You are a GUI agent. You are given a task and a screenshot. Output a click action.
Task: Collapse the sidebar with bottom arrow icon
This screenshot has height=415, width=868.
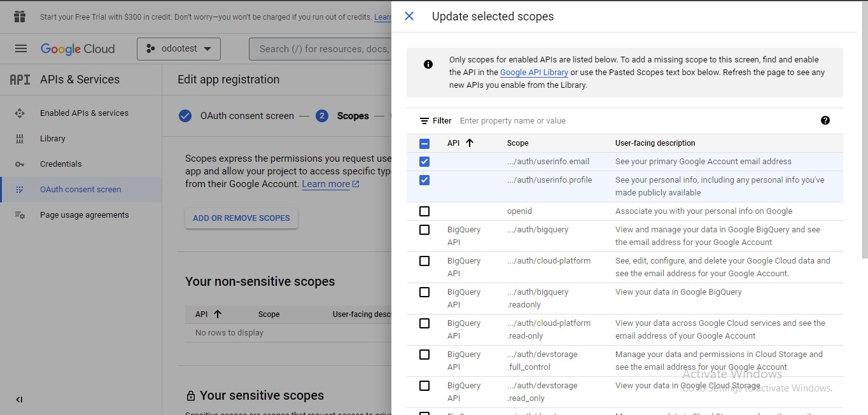(x=19, y=400)
